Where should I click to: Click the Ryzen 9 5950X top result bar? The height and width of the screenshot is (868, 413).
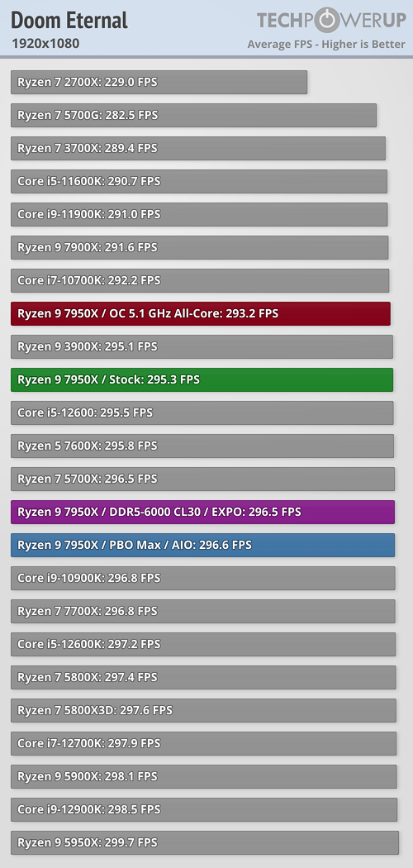[x=205, y=842]
